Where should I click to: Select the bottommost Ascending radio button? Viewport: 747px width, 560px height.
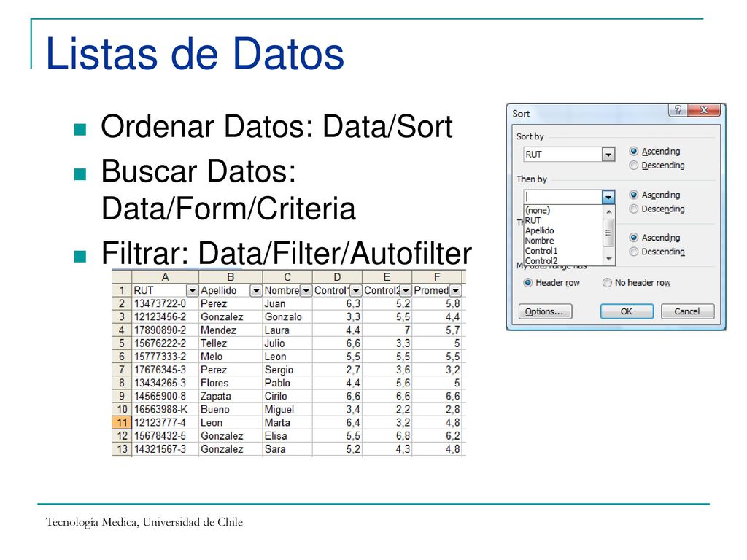coord(634,237)
